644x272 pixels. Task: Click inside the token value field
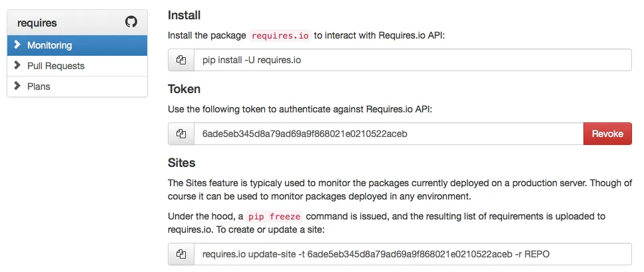click(x=388, y=134)
